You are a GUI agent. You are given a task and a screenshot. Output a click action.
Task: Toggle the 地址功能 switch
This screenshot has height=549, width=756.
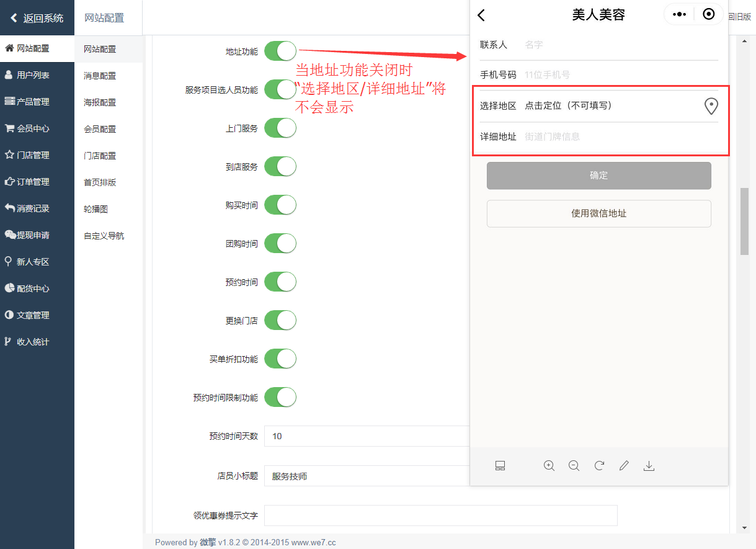280,51
